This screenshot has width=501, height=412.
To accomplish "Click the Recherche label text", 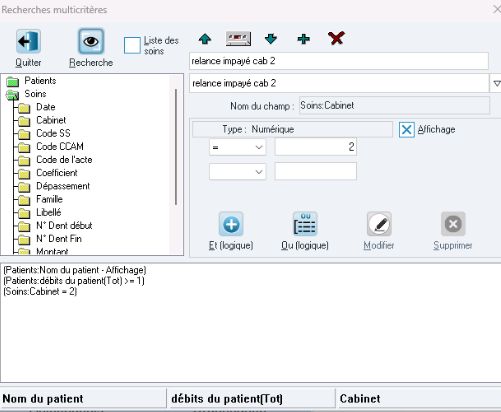I will (x=91, y=63).
